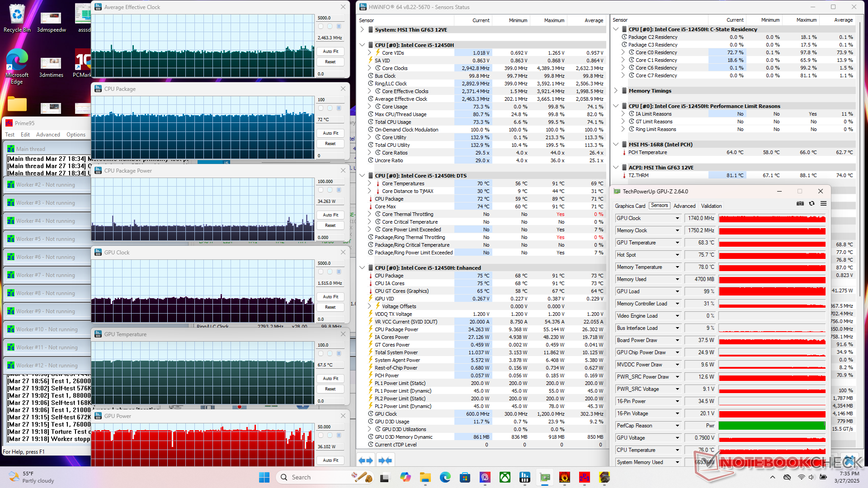Open Prime95 Options menu
The image size is (868, 488).
point(76,135)
